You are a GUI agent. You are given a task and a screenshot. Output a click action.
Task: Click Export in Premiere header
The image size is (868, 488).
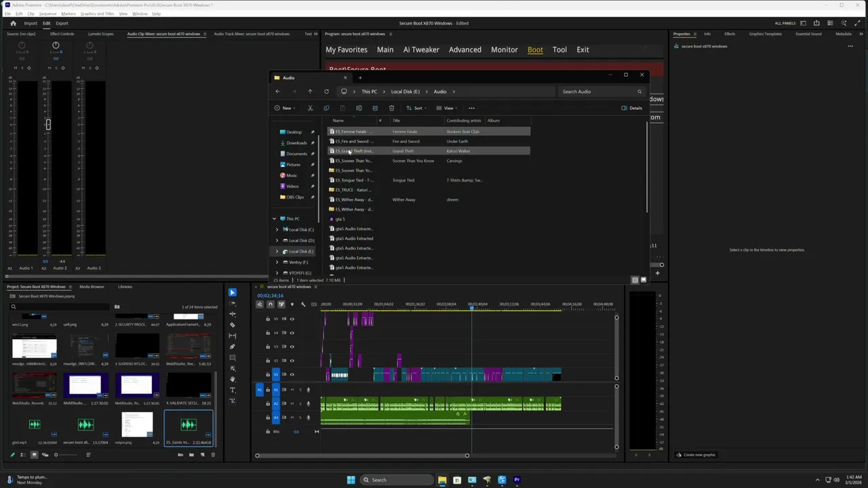[x=62, y=23]
